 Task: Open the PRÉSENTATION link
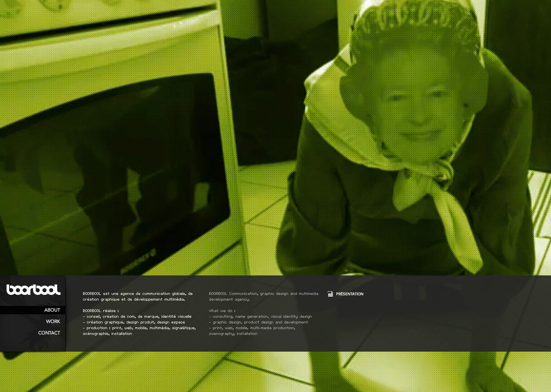point(350,294)
